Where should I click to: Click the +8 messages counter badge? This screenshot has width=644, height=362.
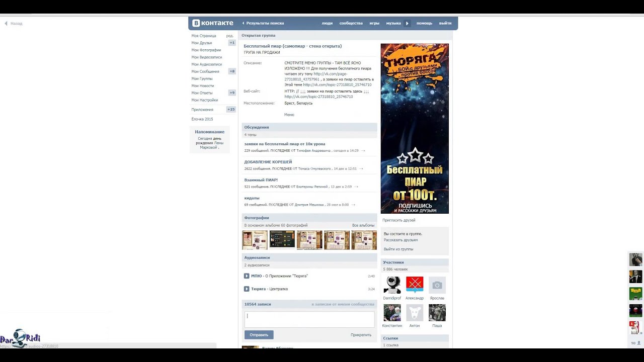point(232,71)
